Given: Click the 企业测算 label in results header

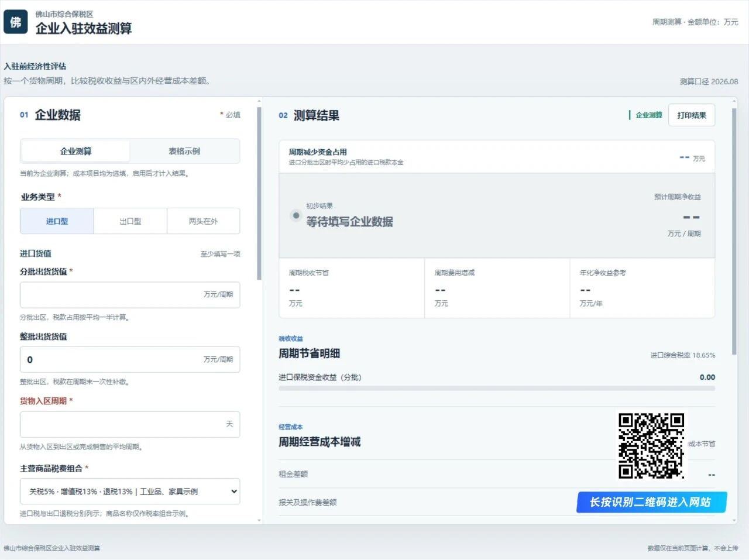Looking at the screenshot, I should pyautogui.click(x=648, y=115).
